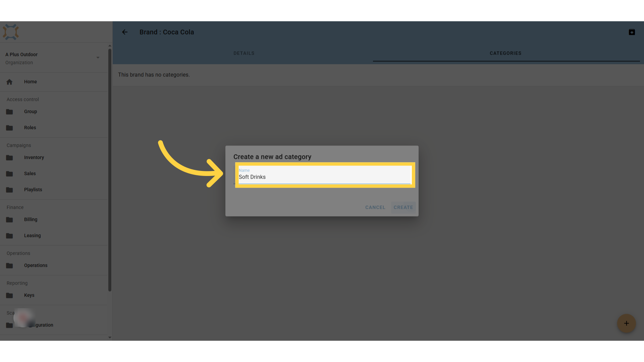This screenshot has width=644, height=362.
Task: Open the Inventory folder icon
Action: coord(9,158)
